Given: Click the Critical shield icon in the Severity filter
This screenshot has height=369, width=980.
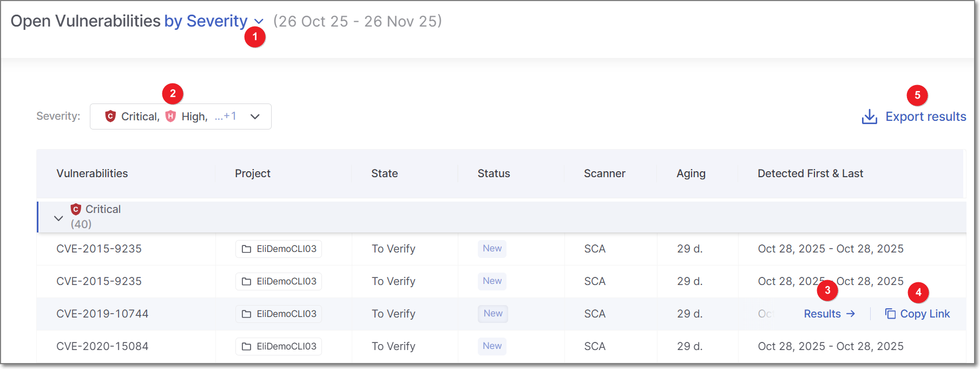Looking at the screenshot, I should [110, 116].
